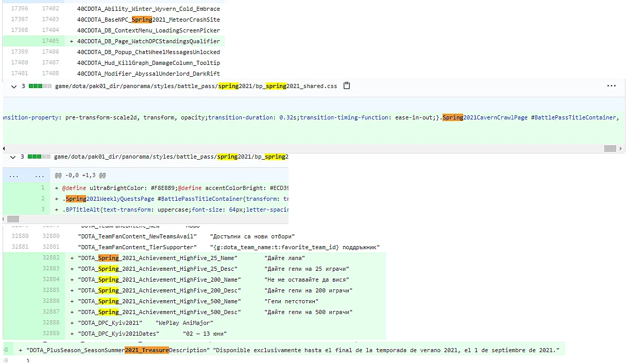Select new line number 17406
The height and width of the screenshot is (364, 627).
(x=50, y=52)
